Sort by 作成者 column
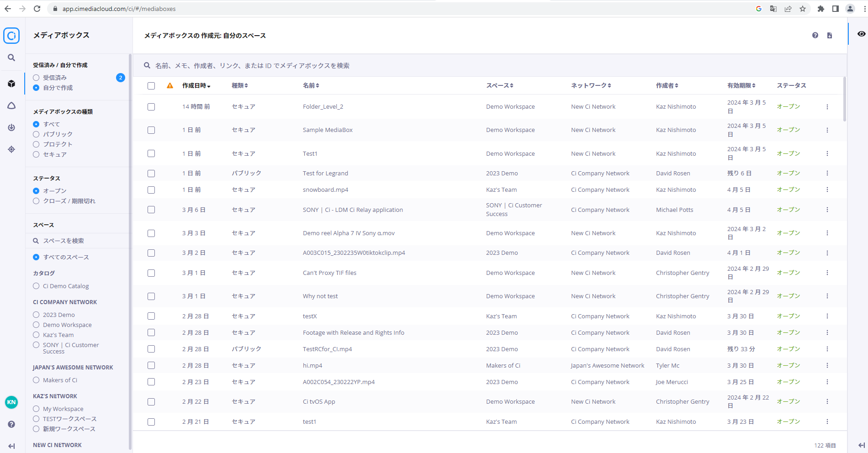Viewport: 868px width, 453px height. [667, 85]
